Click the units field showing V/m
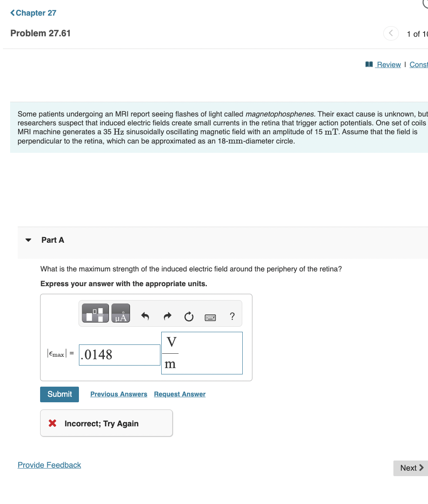The width and height of the screenshot is (428, 504). coord(202,353)
